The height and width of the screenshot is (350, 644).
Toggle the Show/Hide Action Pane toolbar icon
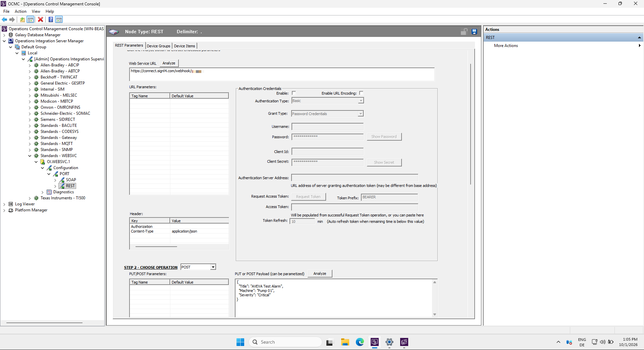pyautogui.click(x=59, y=19)
